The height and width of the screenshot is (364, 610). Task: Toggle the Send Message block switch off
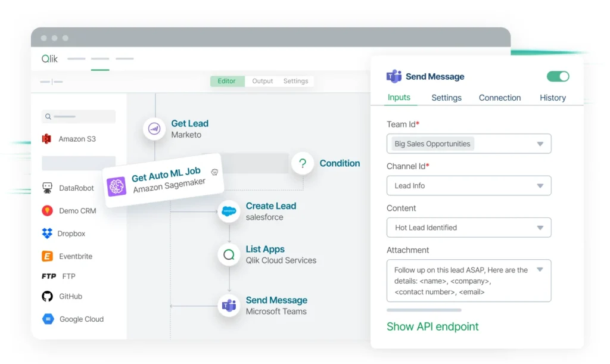[x=558, y=76]
